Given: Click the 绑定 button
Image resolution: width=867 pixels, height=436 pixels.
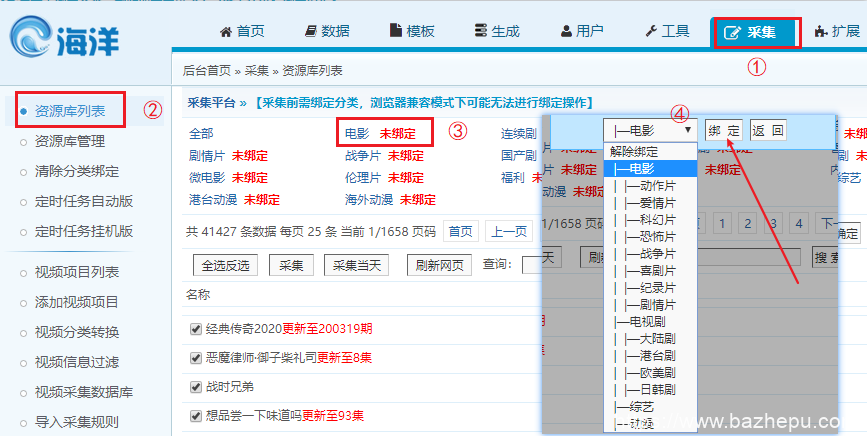Looking at the screenshot, I should [724, 130].
